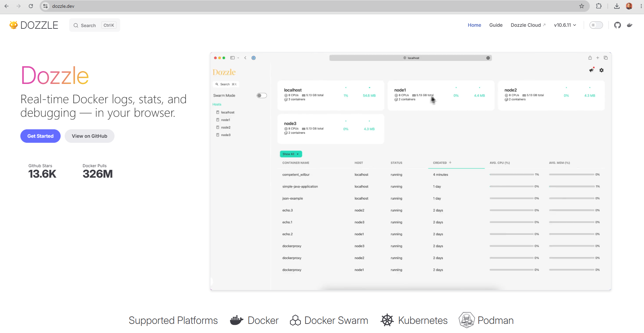Click search magnifier icon in header

click(x=76, y=25)
